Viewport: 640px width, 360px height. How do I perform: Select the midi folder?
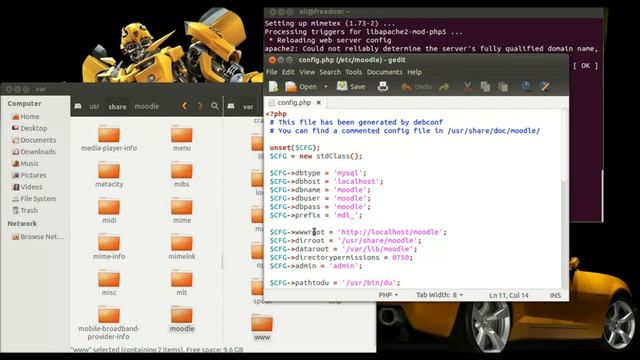(109, 210)
